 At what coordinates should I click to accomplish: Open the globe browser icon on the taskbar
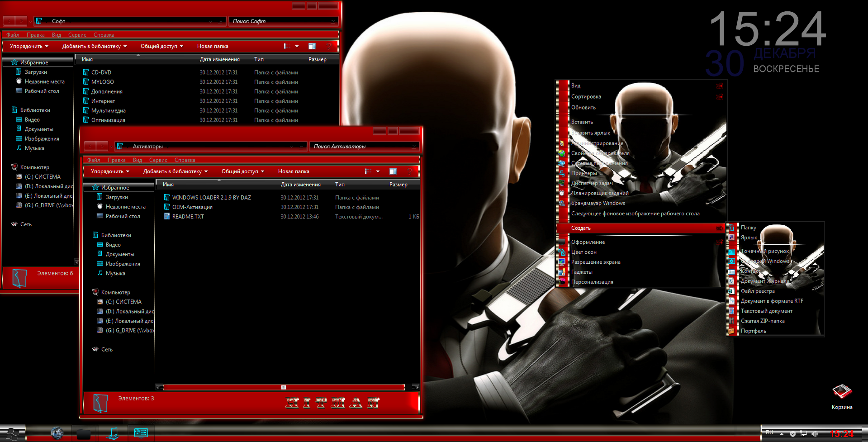[57, 433]
